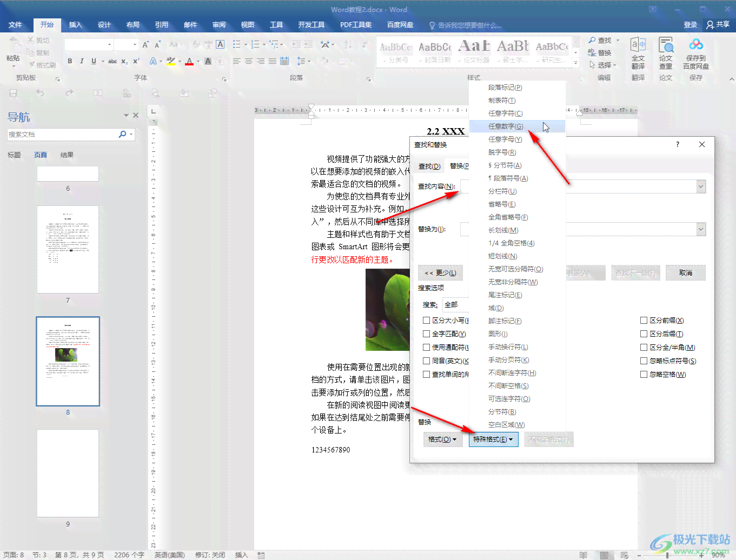Viewport: 736px width, 560px height.
Task: Enable 忽略空格 ignore whitespace checkbox
Action: coord(644,375)
